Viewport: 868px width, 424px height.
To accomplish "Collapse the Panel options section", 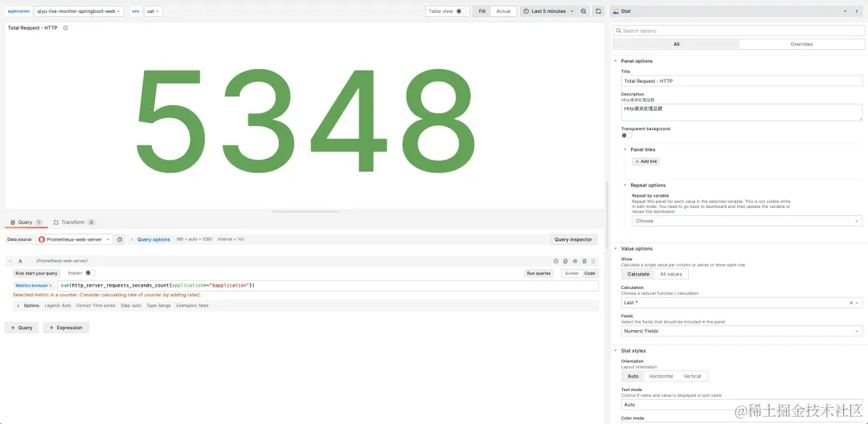I will (616, 61).
